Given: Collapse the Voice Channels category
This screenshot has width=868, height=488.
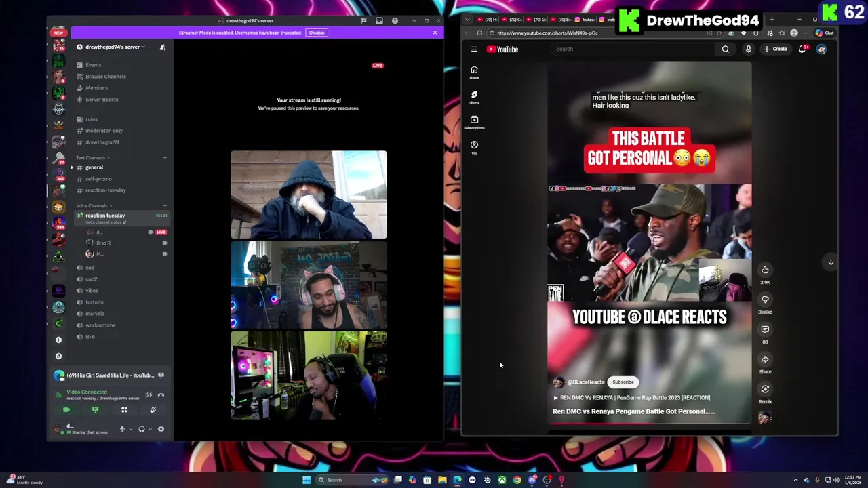Looking at the screenshot, I should tap(94, 206).
